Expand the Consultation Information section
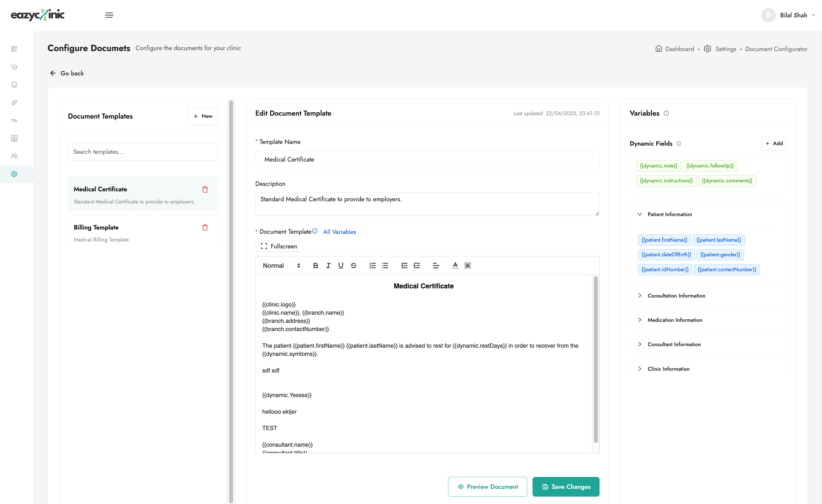Image resolution: width=822 pixels, height=504 pixels. [x=708, y=296]
